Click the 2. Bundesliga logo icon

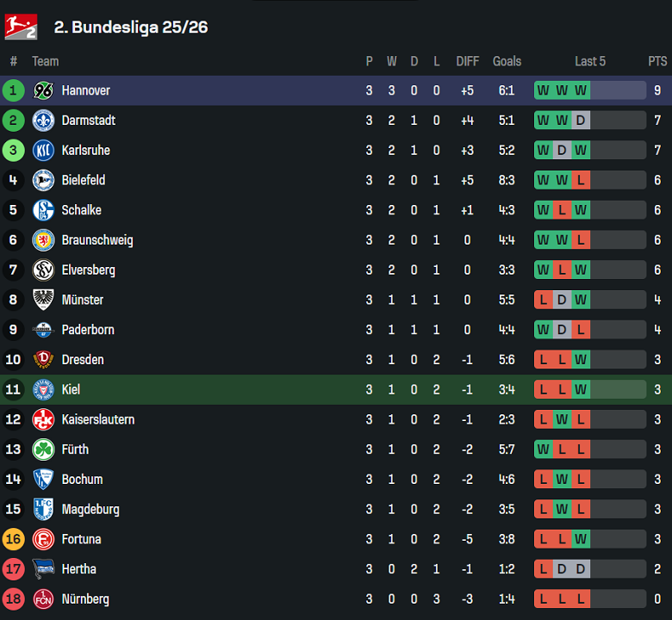point(21,27)
